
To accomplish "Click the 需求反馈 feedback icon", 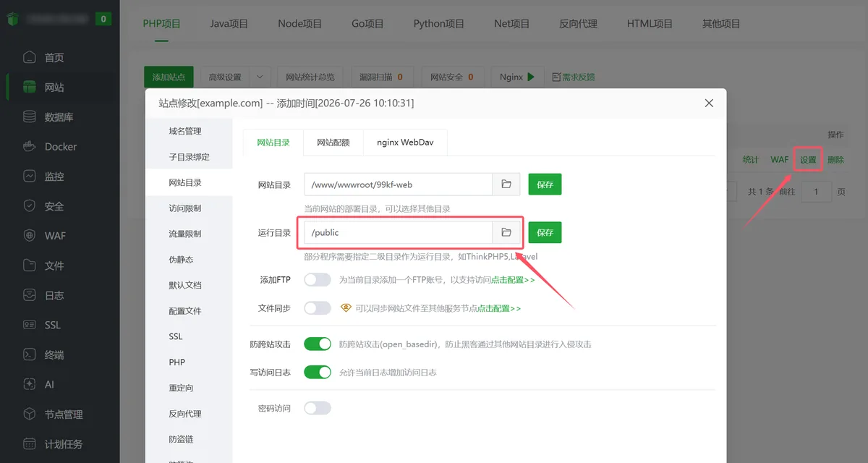I will click(556, 77).
